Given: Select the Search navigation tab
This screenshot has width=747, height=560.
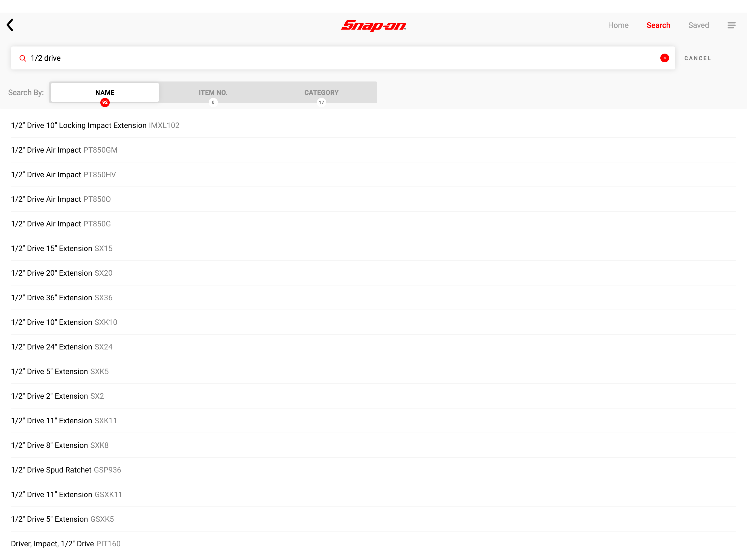Looking at the screenshot, I should (x=658, y=25).
